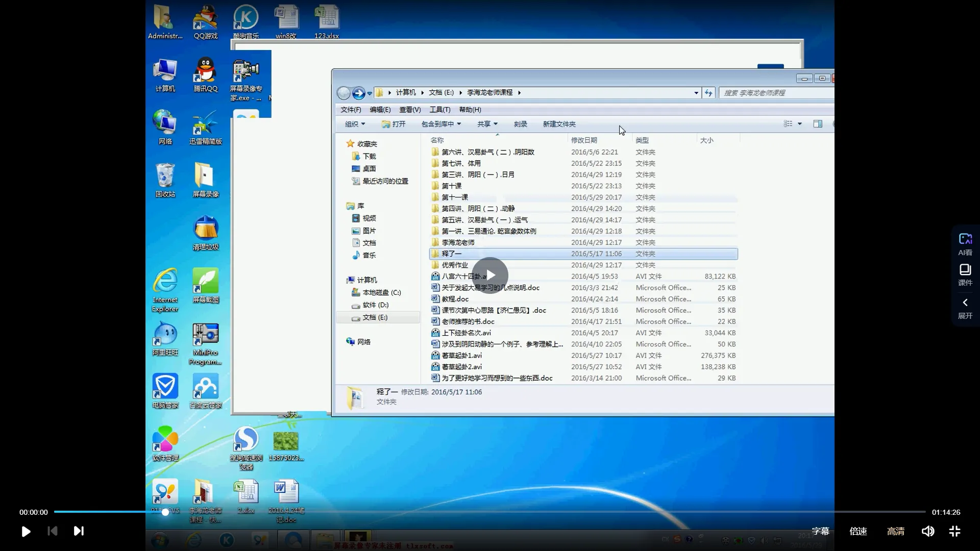
Task: Click Explorer's back navigation arrow
Action: pos(344,93)
